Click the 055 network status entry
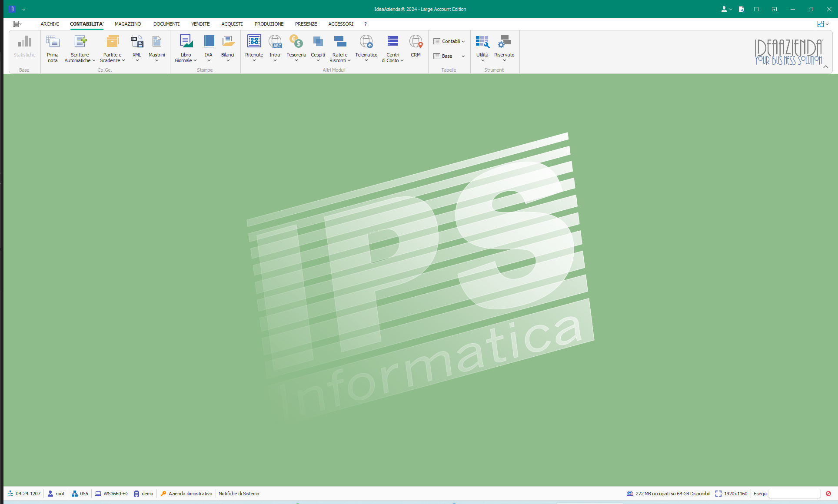Viewport: 838px width, 504px height. click(x=80, y=494)
